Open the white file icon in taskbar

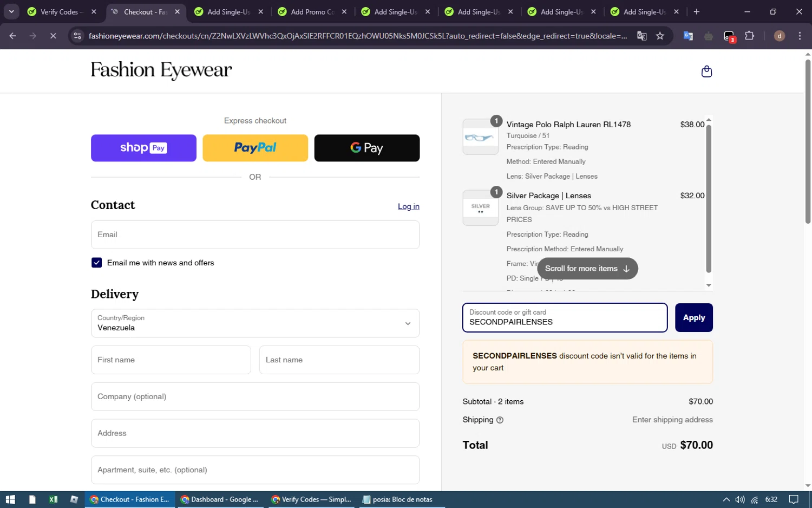[x=32, y=499]
